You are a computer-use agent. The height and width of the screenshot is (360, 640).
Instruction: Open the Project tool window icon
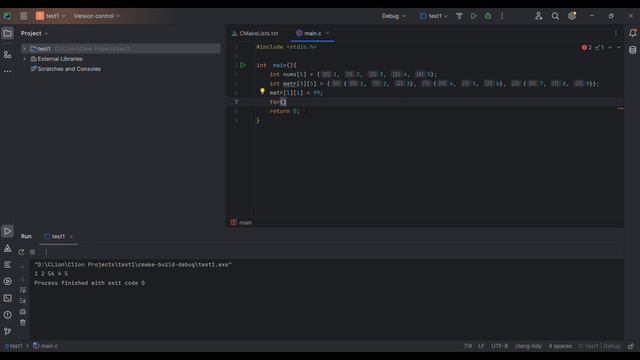(x=7, y=33)
